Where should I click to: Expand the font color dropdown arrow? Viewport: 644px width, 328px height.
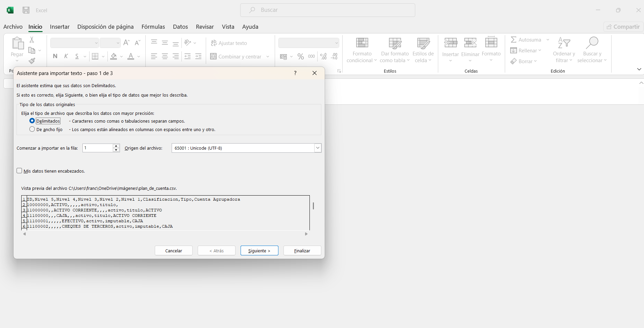click(139, 56)
